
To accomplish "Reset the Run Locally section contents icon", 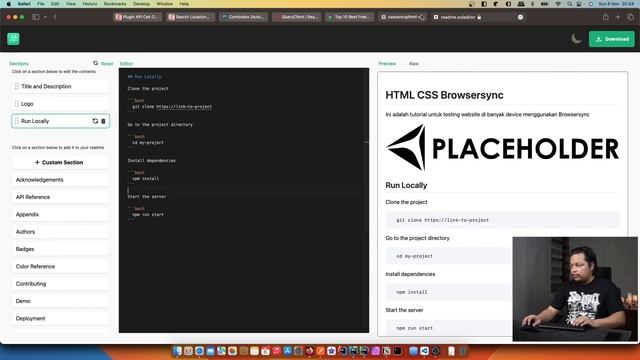I will point(95,121).
